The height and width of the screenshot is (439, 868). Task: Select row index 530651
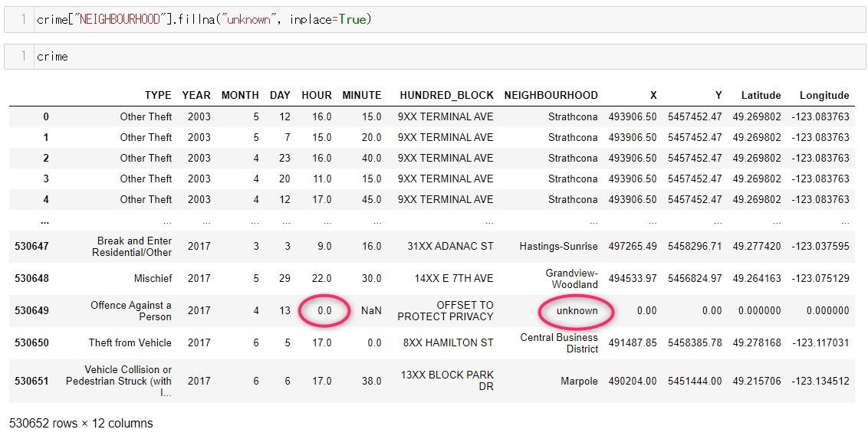(32, 381)
